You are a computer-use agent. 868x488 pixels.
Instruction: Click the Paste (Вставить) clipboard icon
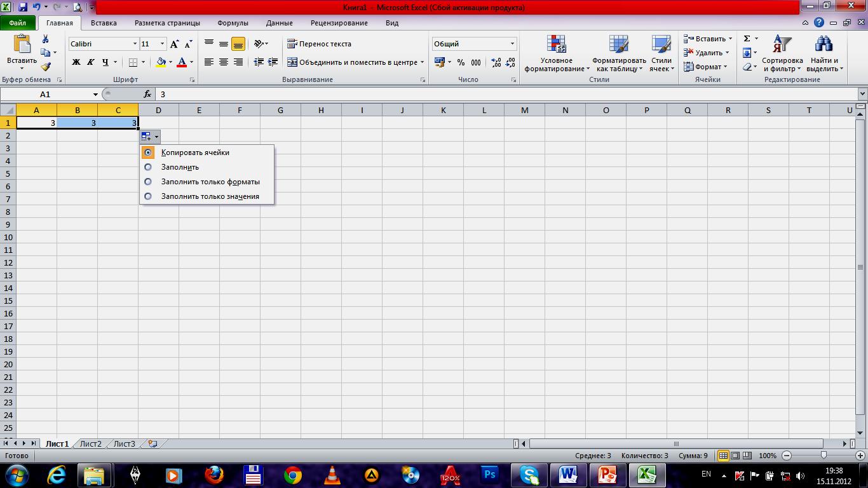[x=22, y=44]
